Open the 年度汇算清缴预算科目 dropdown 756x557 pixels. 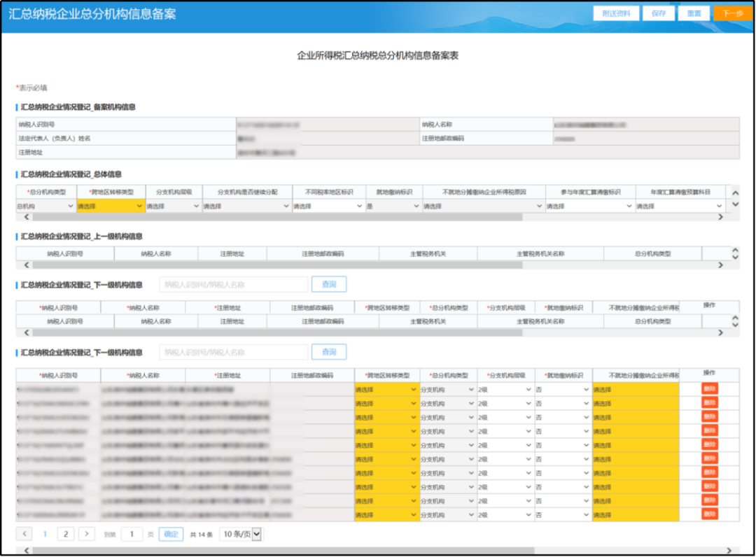pos(680,206)
